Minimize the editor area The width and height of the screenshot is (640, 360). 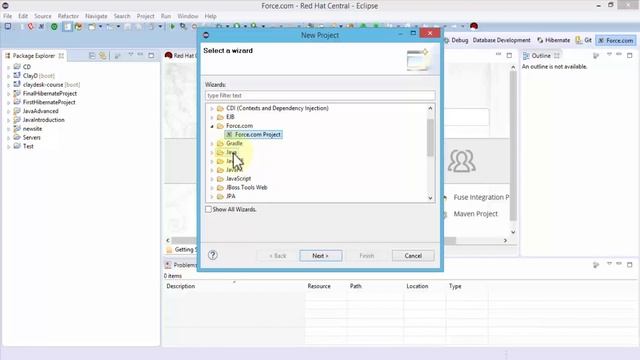click(498, 55)
